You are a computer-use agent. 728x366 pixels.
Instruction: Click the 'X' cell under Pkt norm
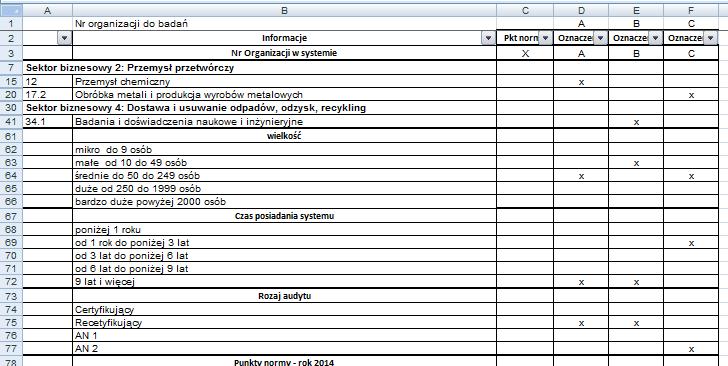coord(525,53)
